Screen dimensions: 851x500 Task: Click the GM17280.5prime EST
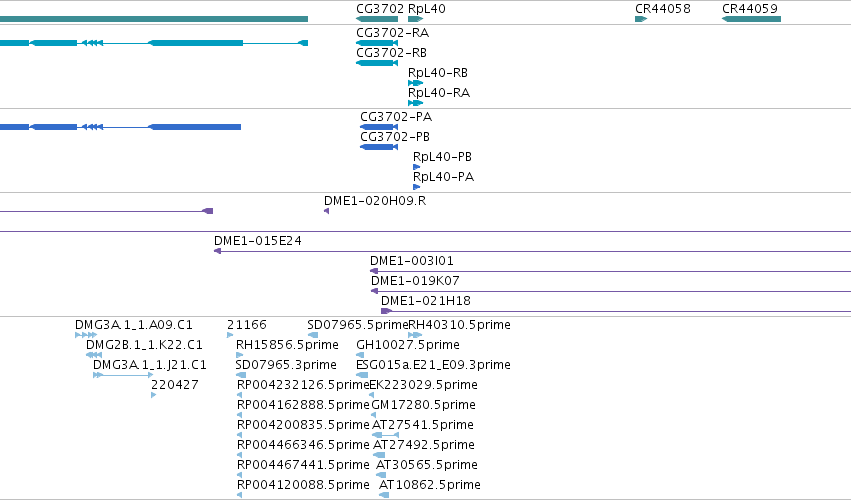pos(373,415)
